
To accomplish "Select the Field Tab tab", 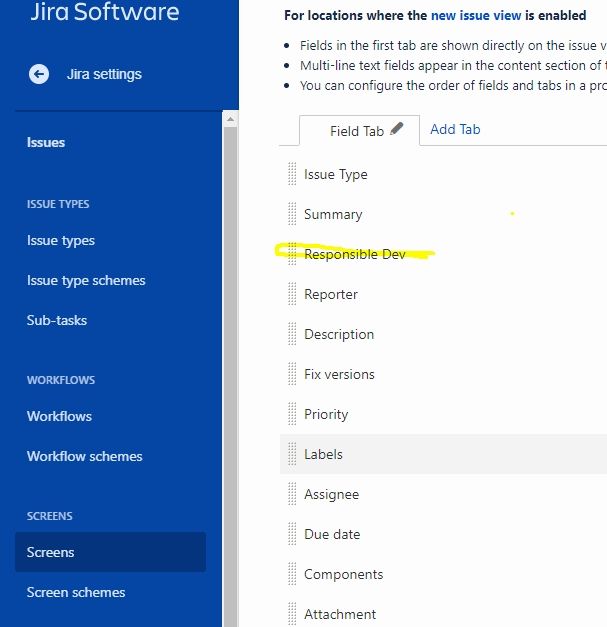I will coord(359,131).
